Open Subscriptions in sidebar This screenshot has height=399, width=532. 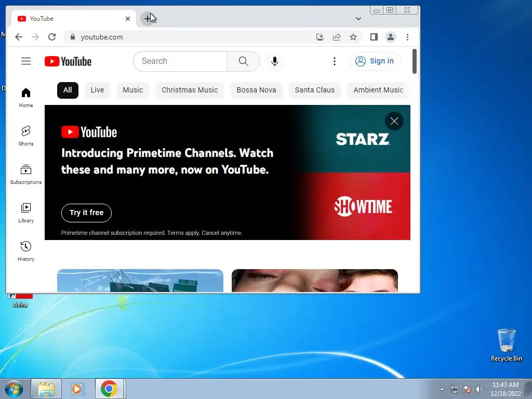[x=26, y=175]
